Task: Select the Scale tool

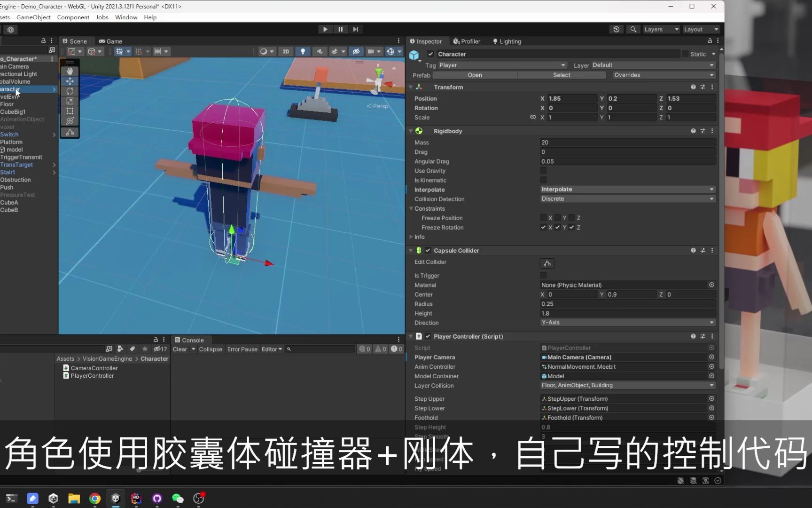Action: point(70,101)
